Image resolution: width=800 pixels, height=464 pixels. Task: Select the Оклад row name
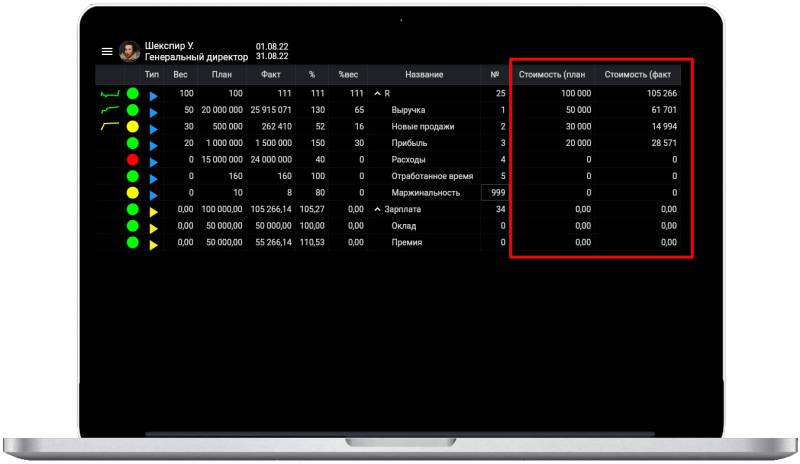coord(404,226)
